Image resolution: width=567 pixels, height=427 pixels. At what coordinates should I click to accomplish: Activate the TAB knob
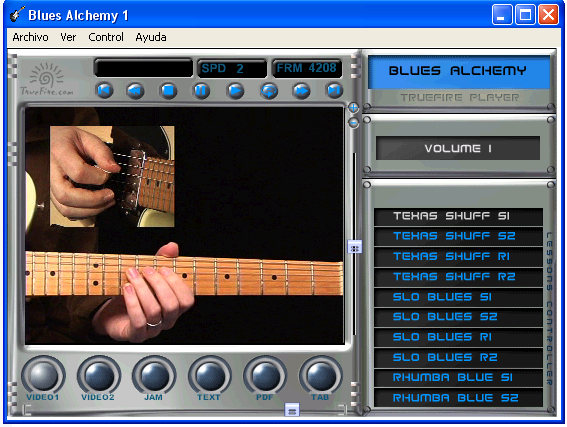320,376
